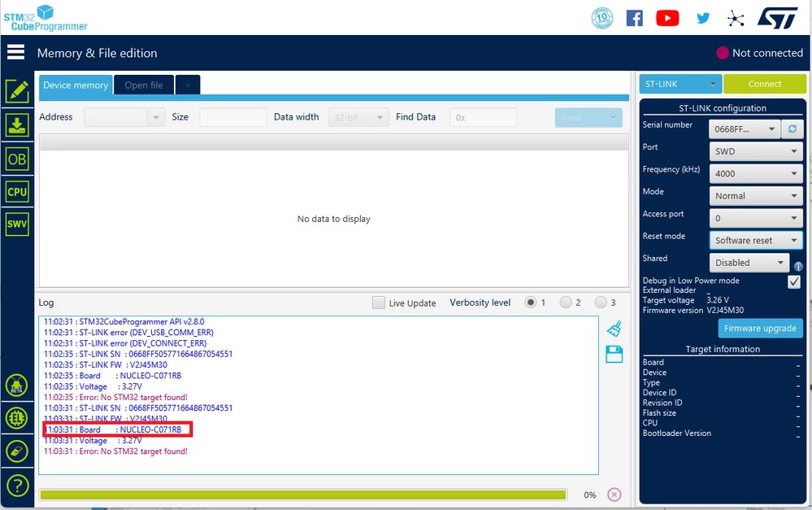The height and width of the screenshot is (510, 812).
Task: Click the Find Data 0x field
Action: [483, 118]
